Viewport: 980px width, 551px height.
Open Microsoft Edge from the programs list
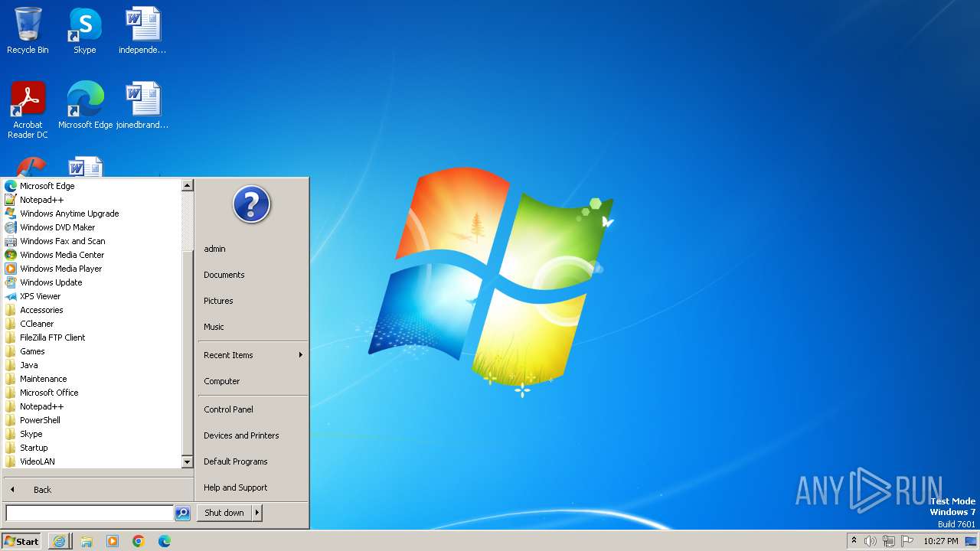[92, 186]
